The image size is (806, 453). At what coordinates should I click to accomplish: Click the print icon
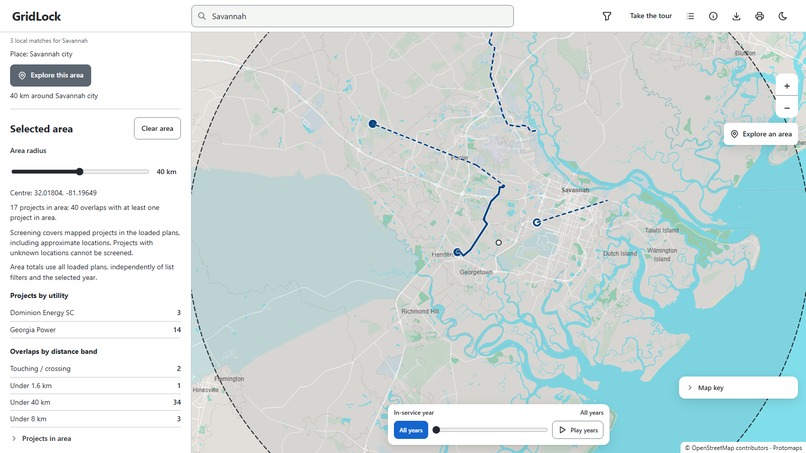coord(759,16)
